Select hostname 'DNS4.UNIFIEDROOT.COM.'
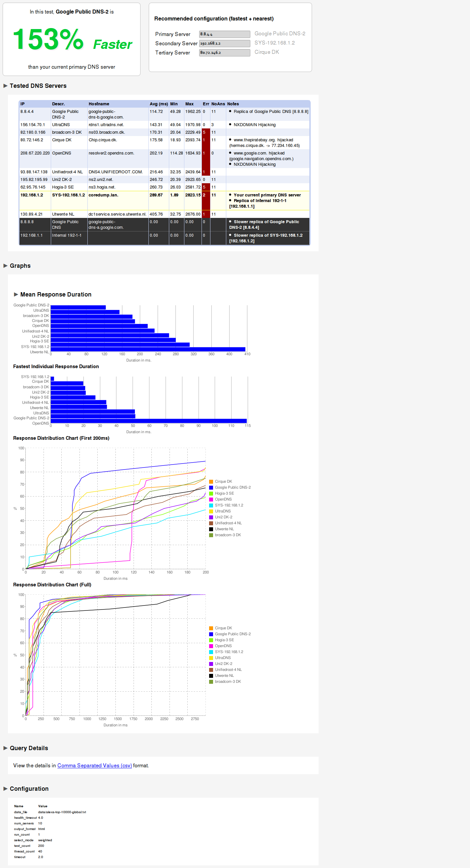 pyautogui.click(x=115, y=172)
